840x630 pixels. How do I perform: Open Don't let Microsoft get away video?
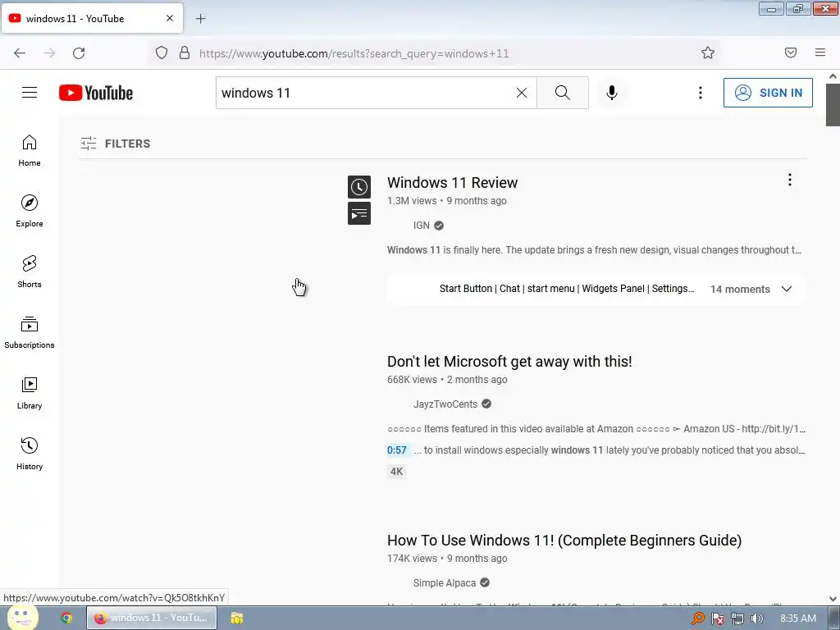[509, 362]
